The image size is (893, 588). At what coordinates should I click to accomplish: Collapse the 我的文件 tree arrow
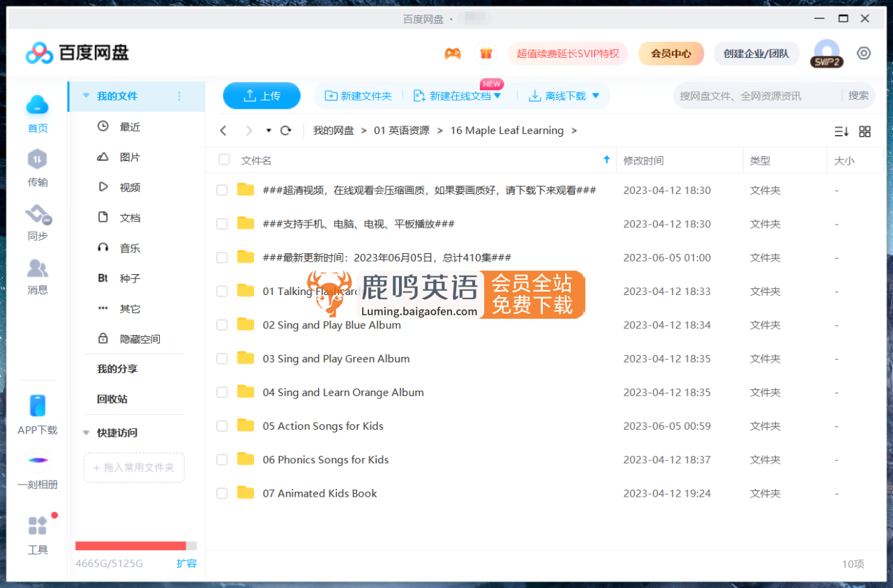[87, 96]
